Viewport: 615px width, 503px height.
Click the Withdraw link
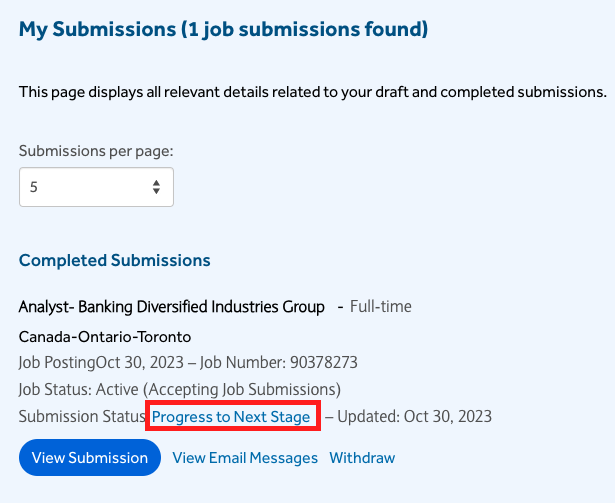pyautogui.click(x=362, y=458)
